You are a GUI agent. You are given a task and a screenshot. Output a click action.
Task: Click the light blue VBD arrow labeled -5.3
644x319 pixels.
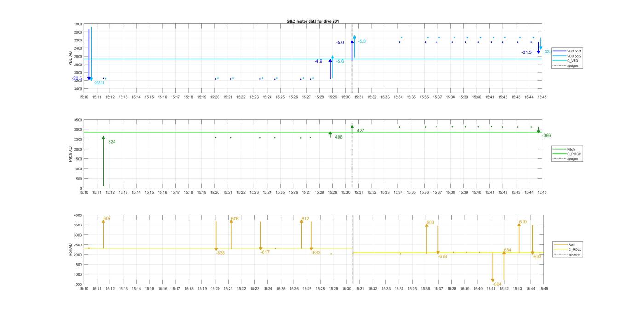(x=355, y=46)
